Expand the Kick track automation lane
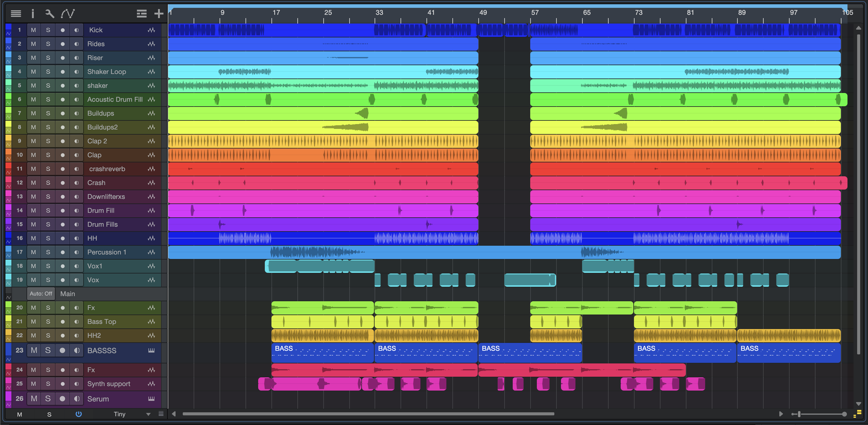 pyautogui.click(x=8, y=34)
